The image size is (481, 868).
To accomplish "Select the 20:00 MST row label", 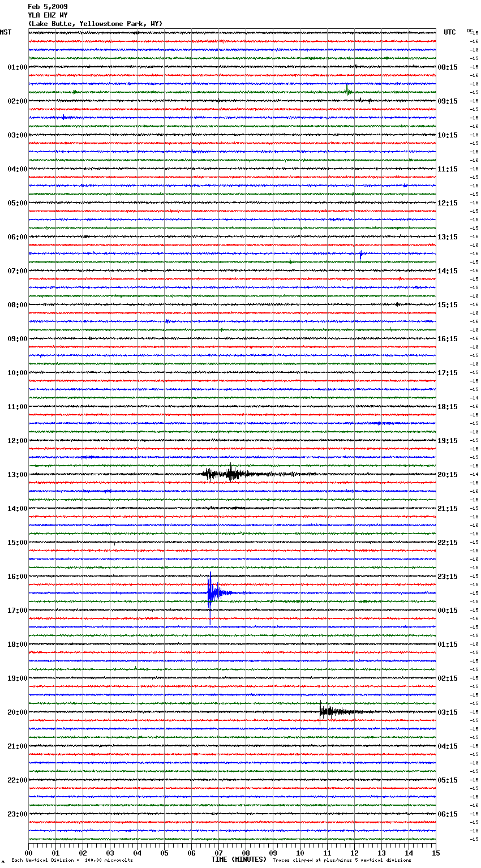I will (x=17, y=712).
